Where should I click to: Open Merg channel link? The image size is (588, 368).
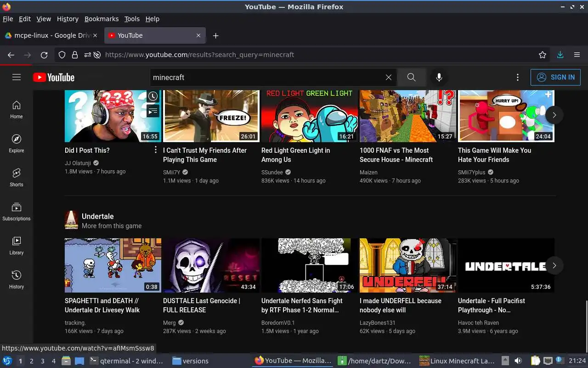point(170,323)
